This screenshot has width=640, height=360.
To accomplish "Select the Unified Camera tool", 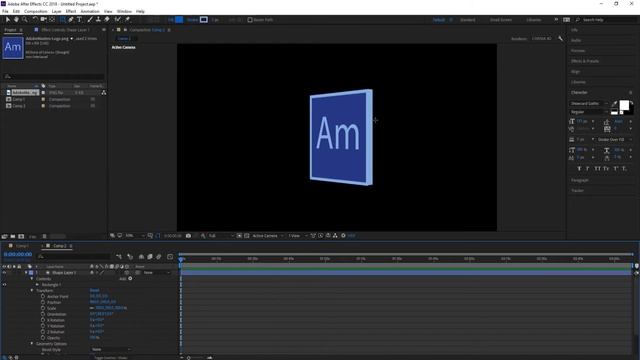I will 43,20.
